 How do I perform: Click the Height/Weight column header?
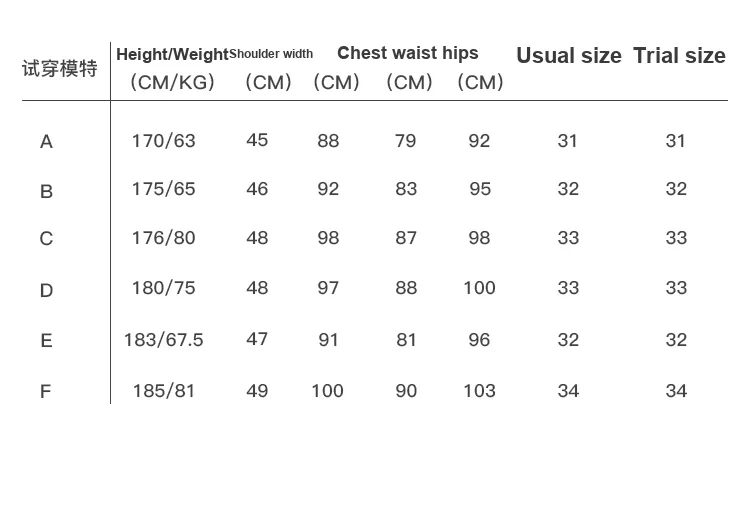(173, 54)
